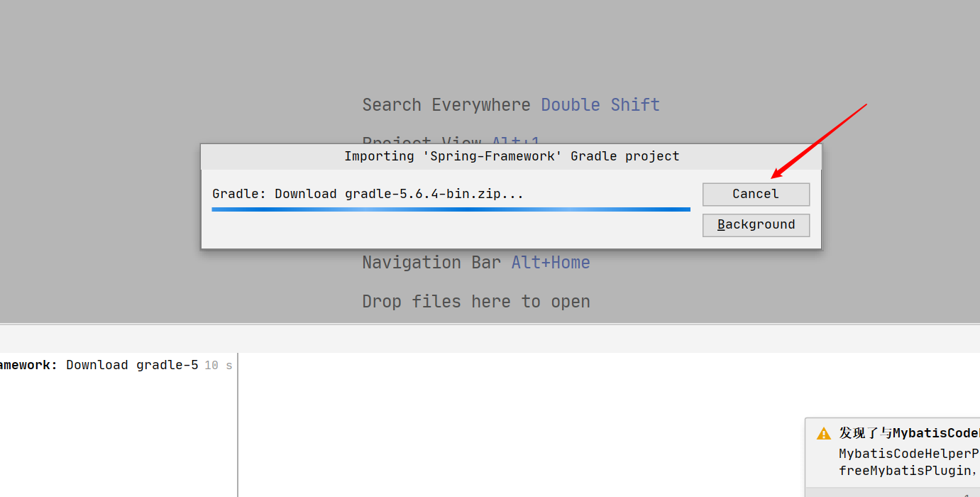The image size is (980, 497).
Task: Click the 'Navigation Bar Alt+Home' hint
Action: coord(476,263)
